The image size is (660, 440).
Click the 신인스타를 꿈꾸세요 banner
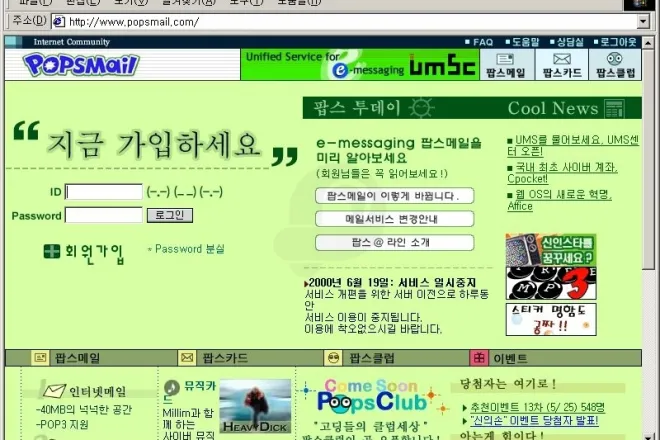coord(551,250)
